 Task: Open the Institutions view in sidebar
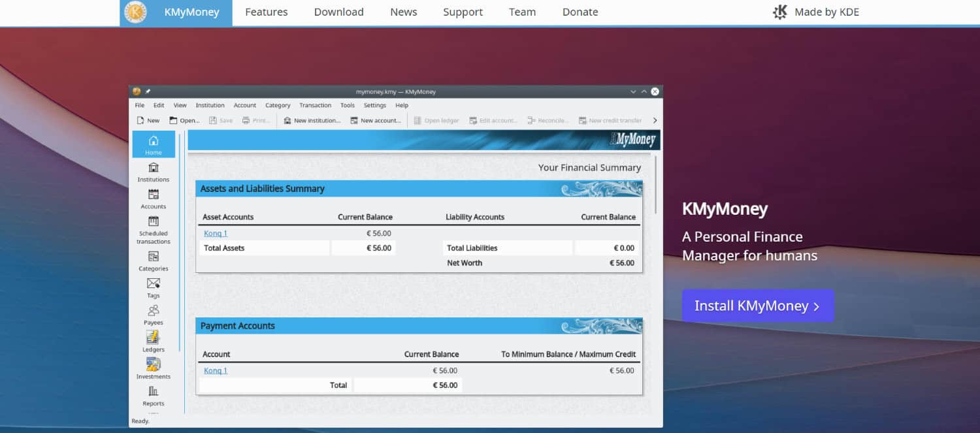pos(153,172)
